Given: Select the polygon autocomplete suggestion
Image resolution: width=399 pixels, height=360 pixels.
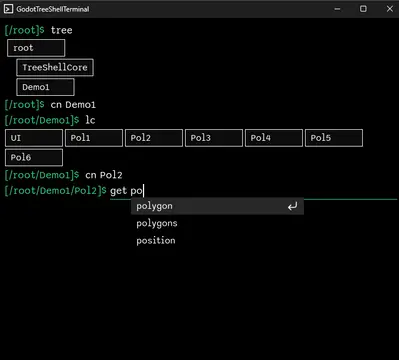Looking at the screenshot, I should (x=217, y=206).
